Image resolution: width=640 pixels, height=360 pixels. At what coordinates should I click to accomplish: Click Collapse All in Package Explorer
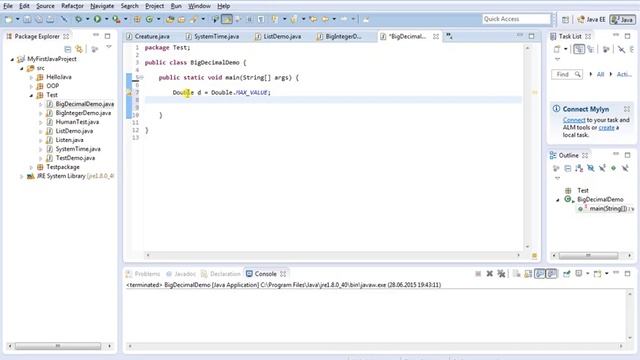point(68,49)
